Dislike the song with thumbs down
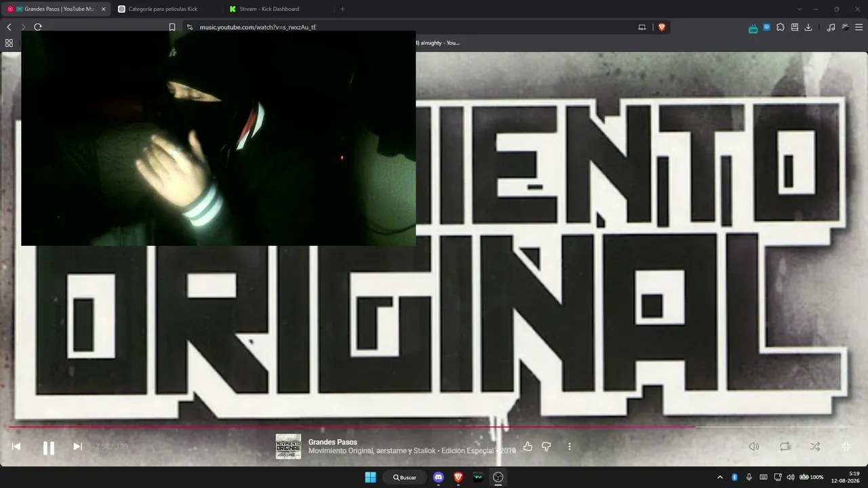 click(x=546, y=446)
